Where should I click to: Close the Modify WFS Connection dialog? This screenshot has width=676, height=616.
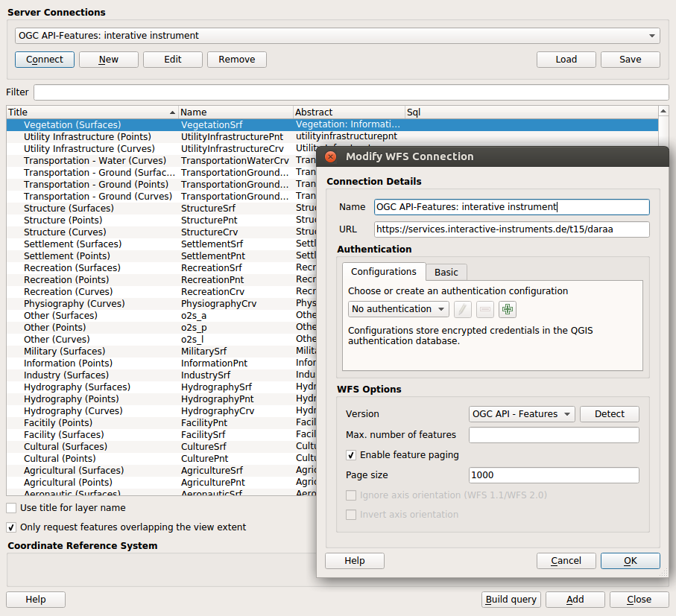pyautogui.click(x=329, y=156)
